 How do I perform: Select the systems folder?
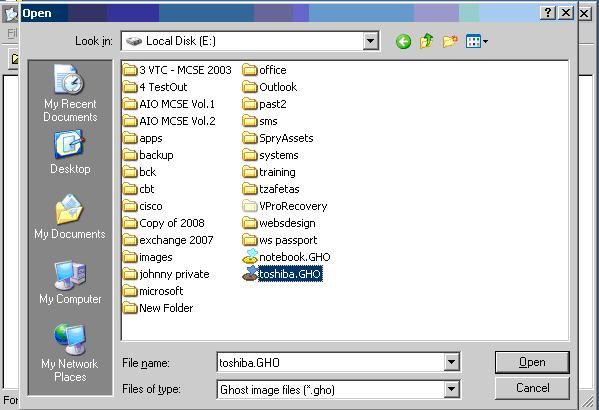(x=270, y=155)
